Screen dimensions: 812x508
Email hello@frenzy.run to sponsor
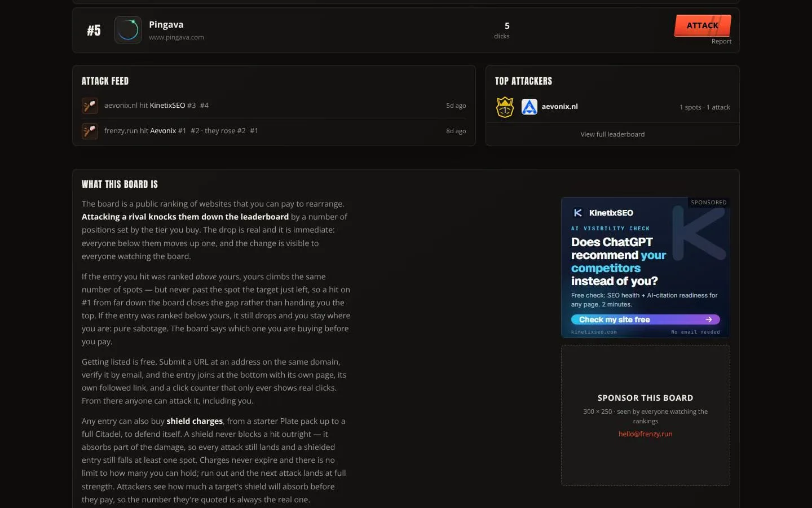645,434
